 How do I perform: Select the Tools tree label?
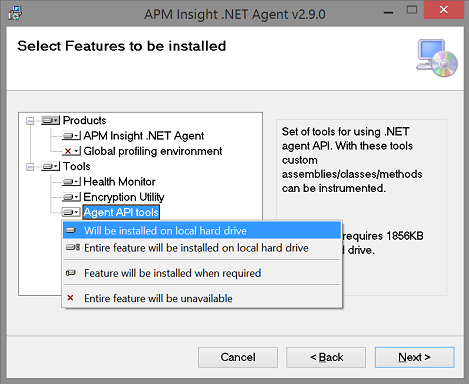pyautogui.click(x=77, y=166)
